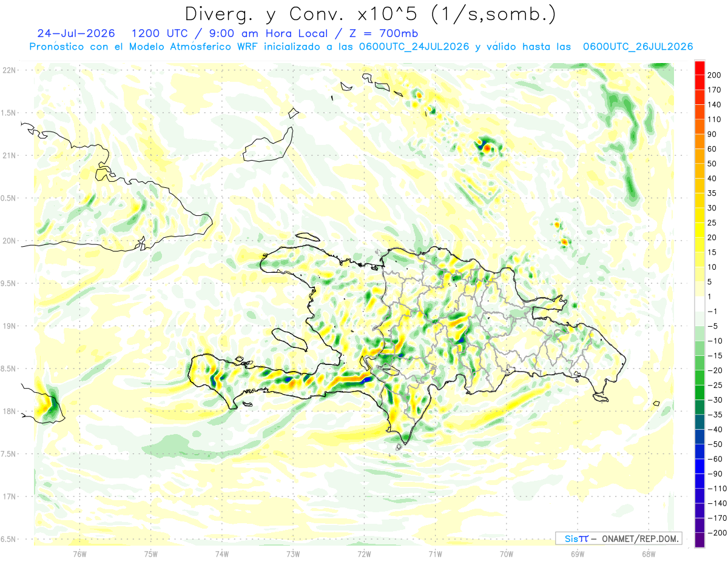Image resolution: width=728 pixels, height=562 pixels.
Task: Click the red top segment of the color scale
Action: coord(699,67)
